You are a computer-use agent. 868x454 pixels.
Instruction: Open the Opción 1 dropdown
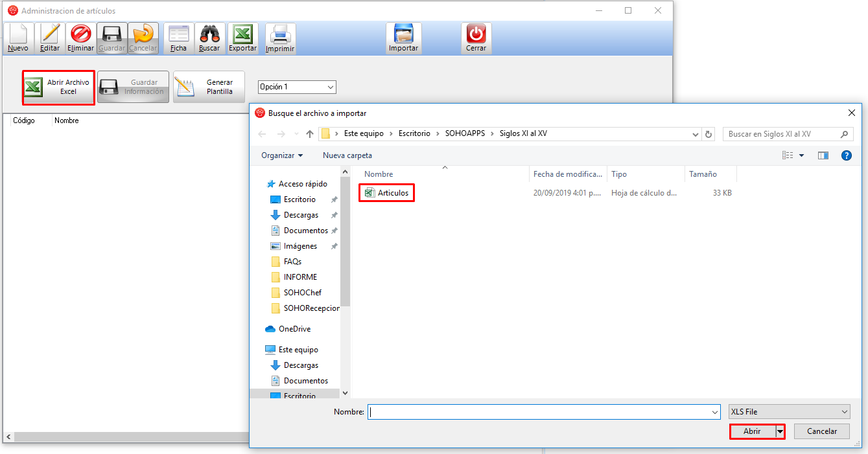point(297,87)
